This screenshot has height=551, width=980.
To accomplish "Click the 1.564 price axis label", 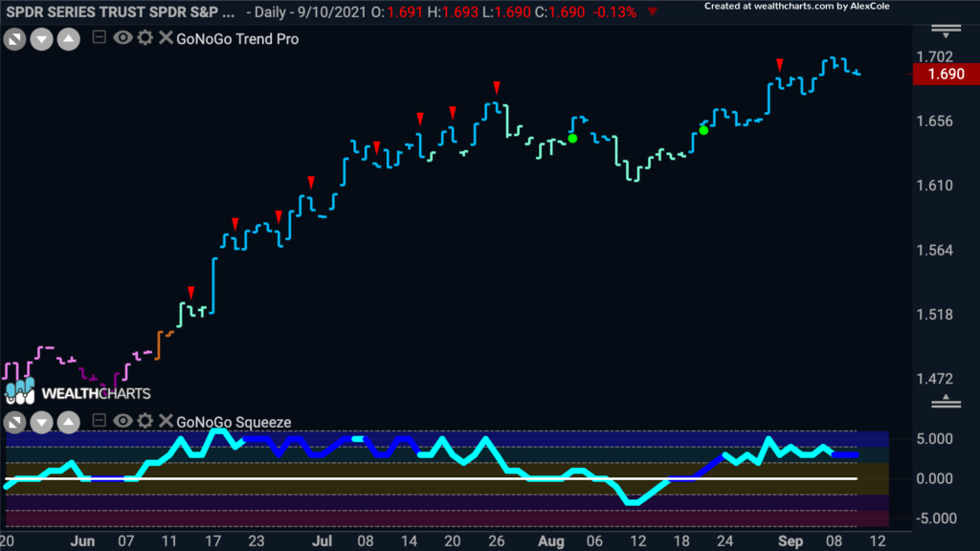I will tap(934, 251).
